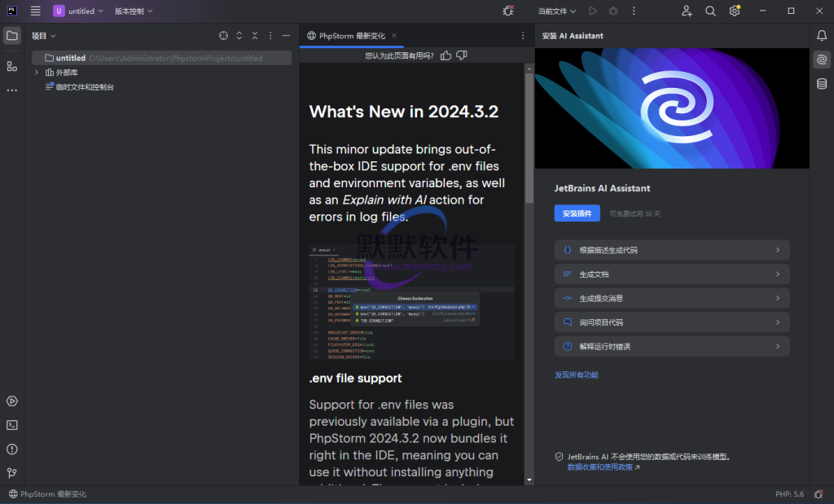Open Project panel options menu
Image resolution: width=834 pixels, height=504 pixels.
[270, 36]
